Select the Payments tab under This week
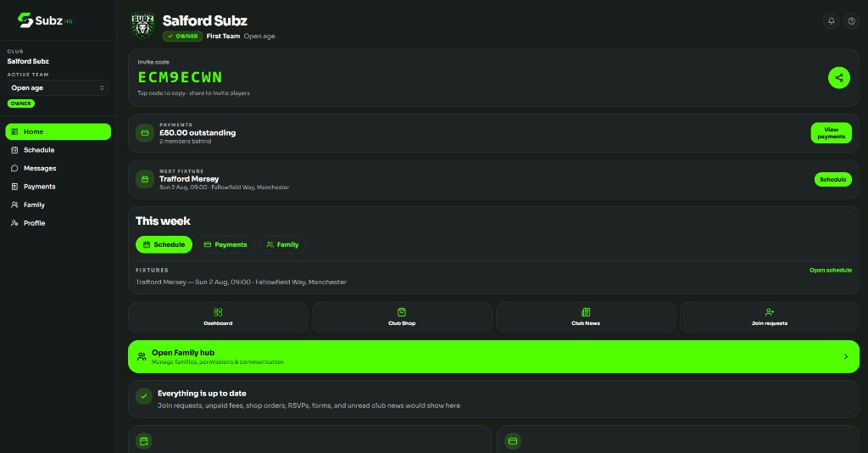Screen dimensions: 868x453 point(225,244)
